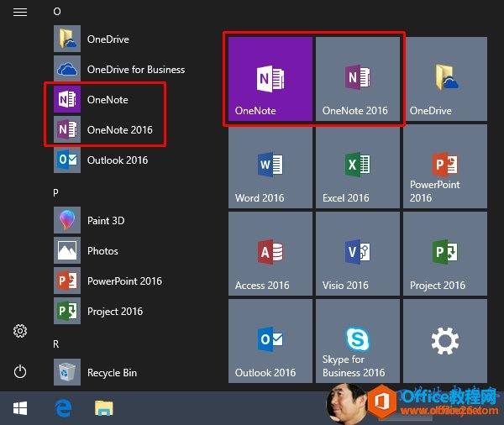This screenshot has height=425, width=504.
Task: Launch the PowerPoint 2016 tile
Action: coord(445,166)
